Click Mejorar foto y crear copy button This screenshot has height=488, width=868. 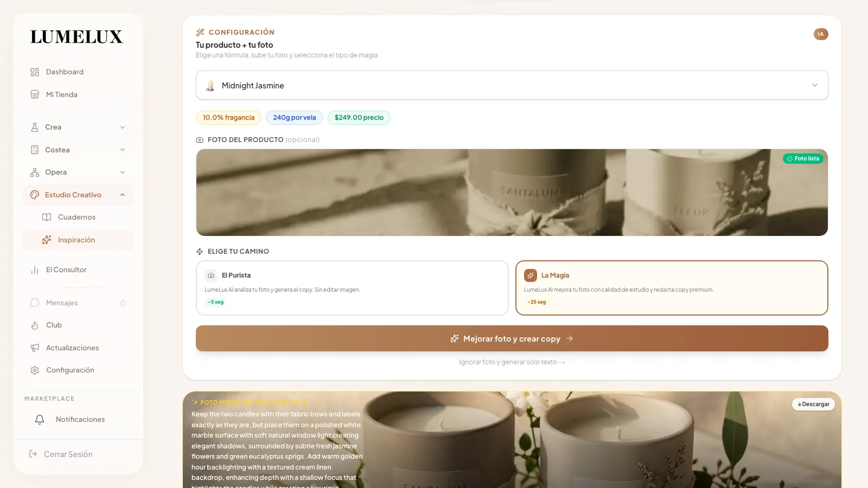coord(512,338)
